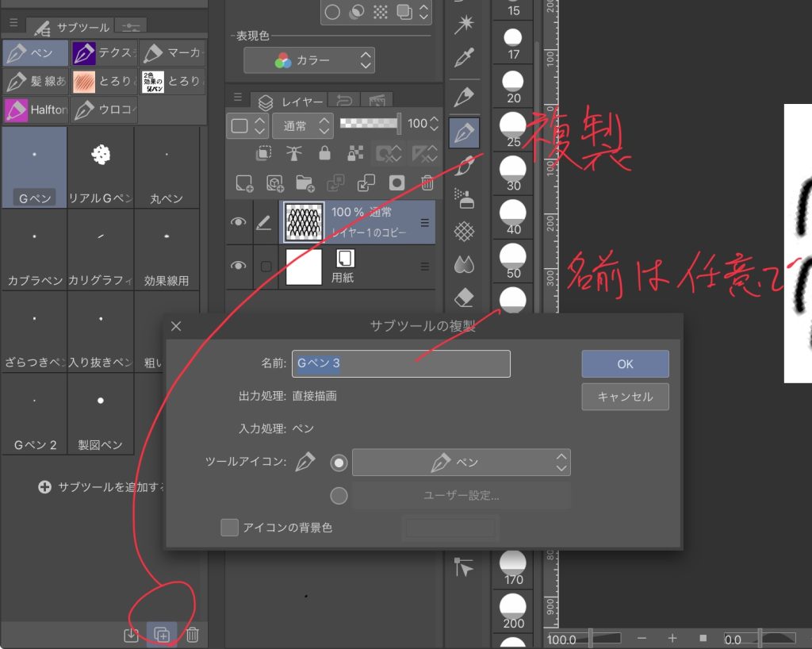Viewport: 812px width, 649px height.
Task: Switch to the マーカー tab
Action: point(173,54)
